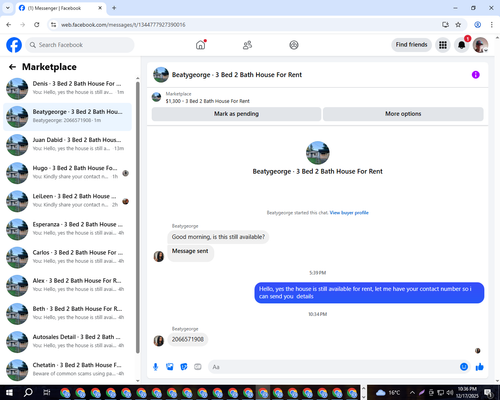Choose a sticker icon in composer
Image resolution: width=500 pixels, height=400 pixels.
point(184,367)
